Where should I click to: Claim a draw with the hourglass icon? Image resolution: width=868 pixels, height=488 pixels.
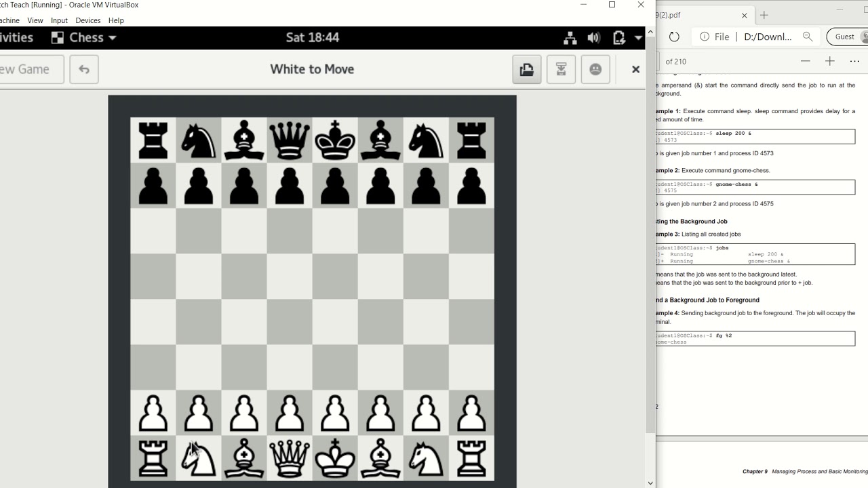pyautogui.click(x=561, y=69)
